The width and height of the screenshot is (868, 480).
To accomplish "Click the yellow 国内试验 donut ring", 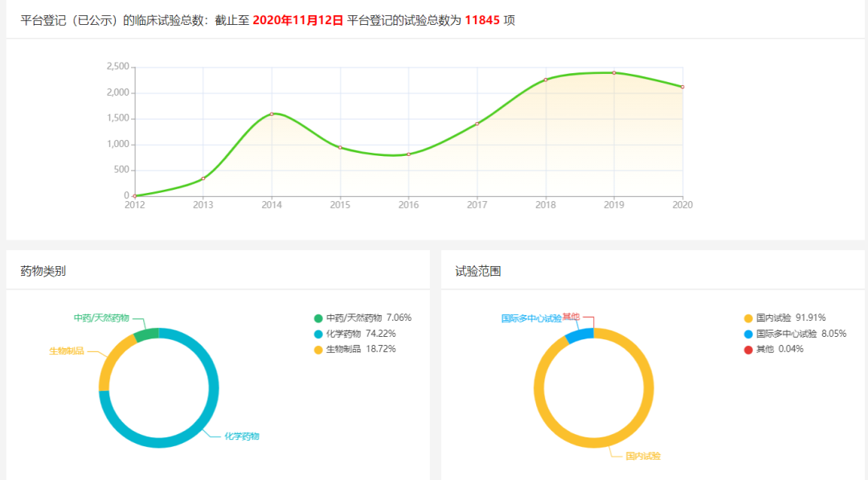I will point(594,442).
